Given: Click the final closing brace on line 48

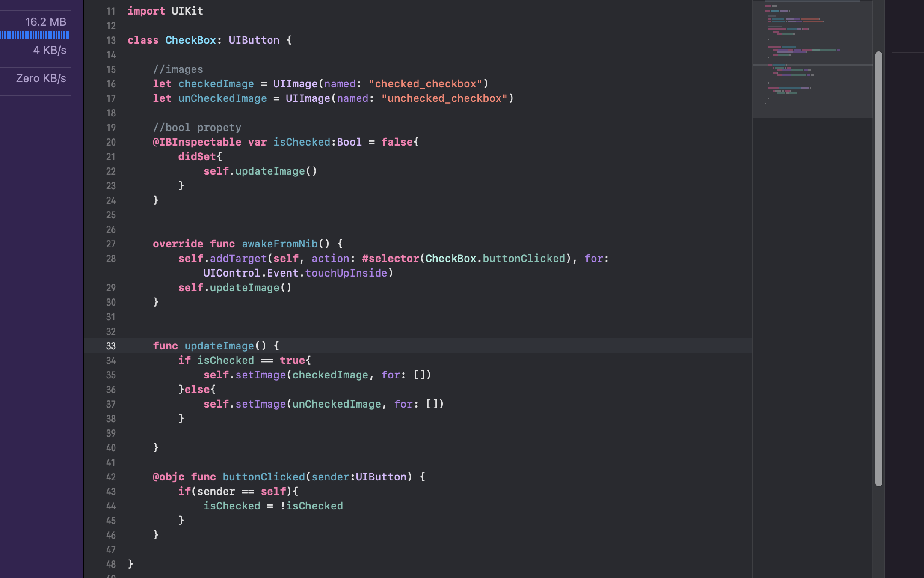Looking at the screenshot, I should [x=130, y=564].
